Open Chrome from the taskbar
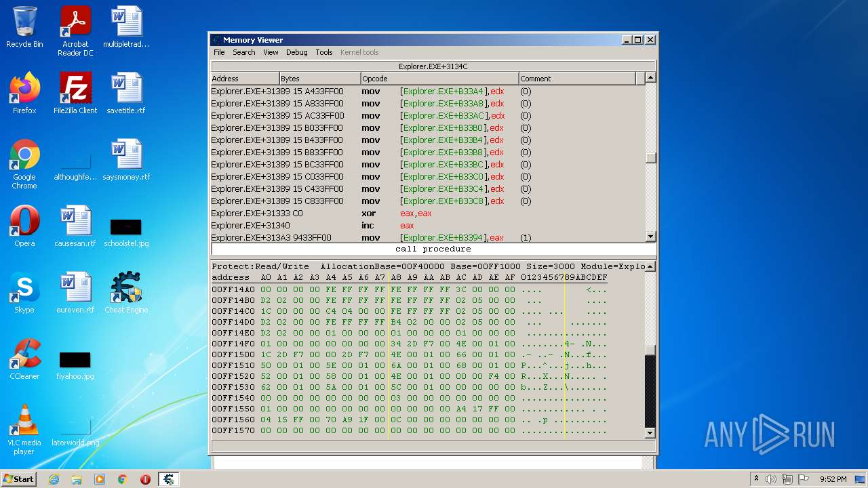Viewport: 868px width, 488px height. [x=123, y=479]
